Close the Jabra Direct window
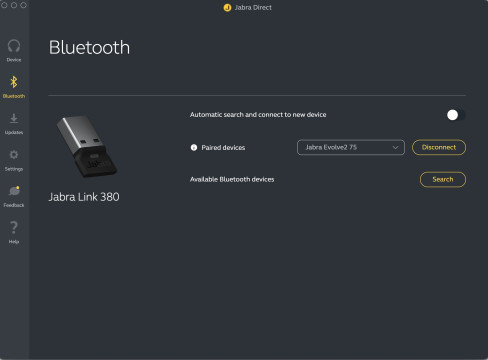 [4, 5]
